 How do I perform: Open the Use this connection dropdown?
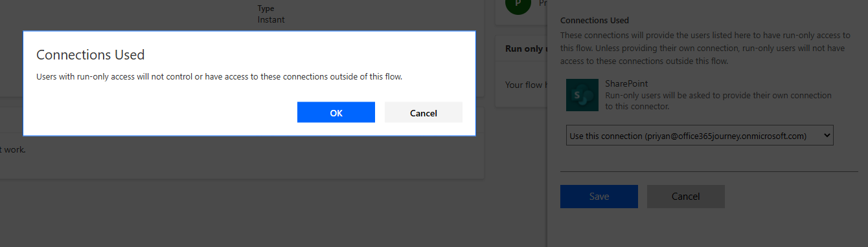point(700,136)
